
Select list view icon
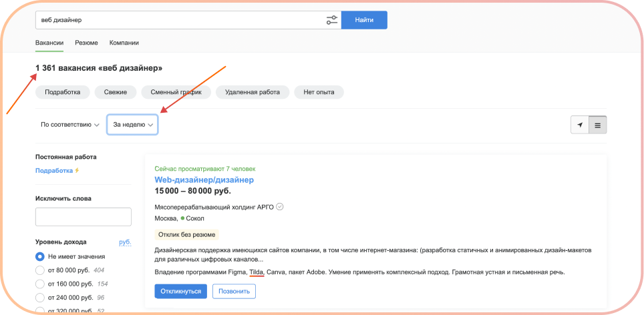(598, 125)
